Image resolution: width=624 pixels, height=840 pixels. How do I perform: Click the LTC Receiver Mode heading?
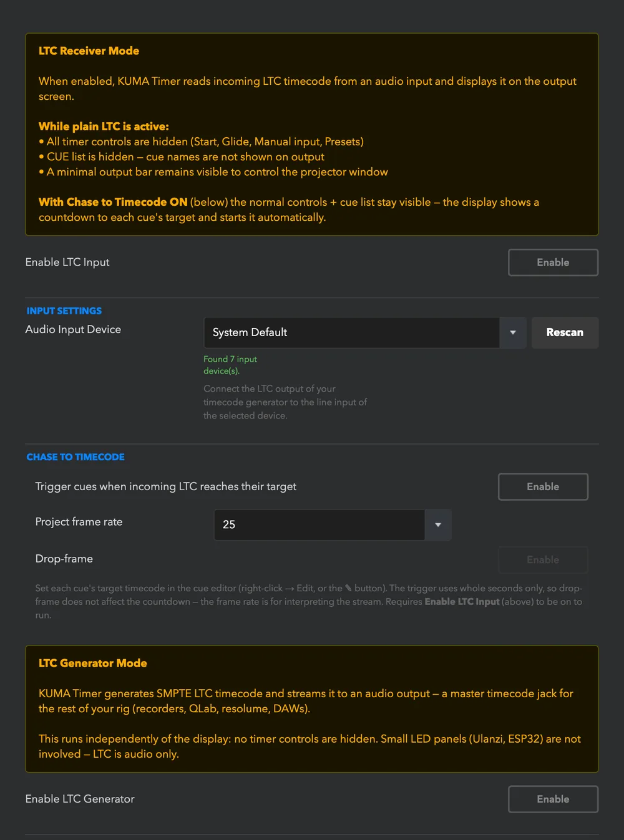89,51
